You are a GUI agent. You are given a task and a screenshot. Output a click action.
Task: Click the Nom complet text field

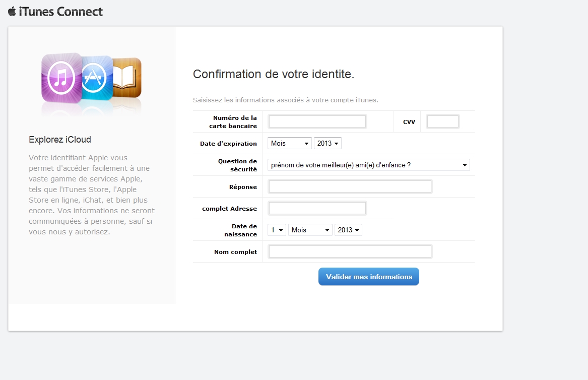[x=350, y=251]
